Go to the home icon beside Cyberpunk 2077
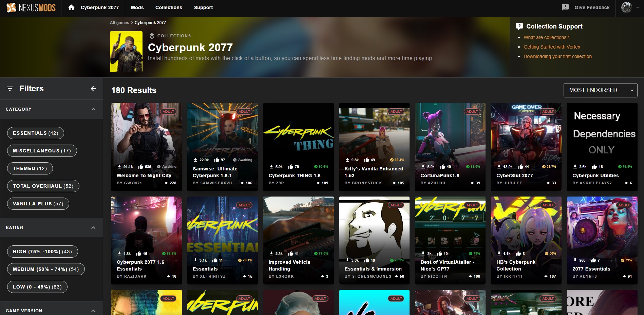 (71, 7)
